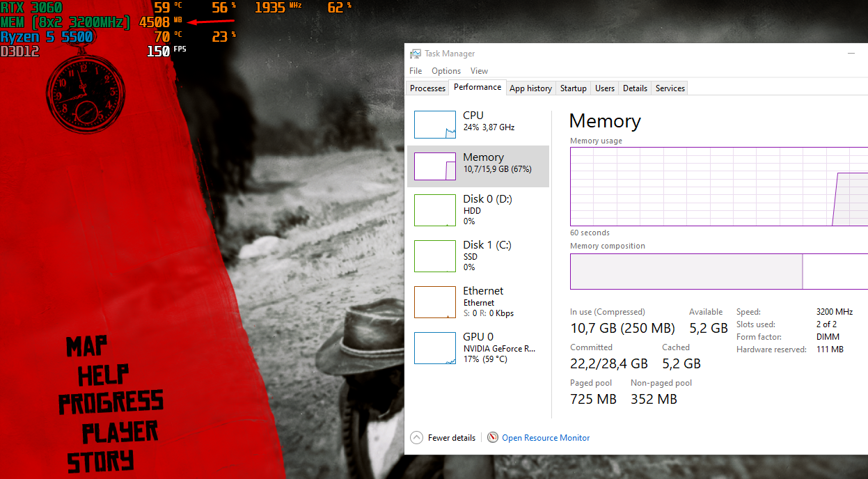Viewport: 868px width, 479px height.
Task: Select the Ethernet throughput mini graph
Action: coord(435,302)
